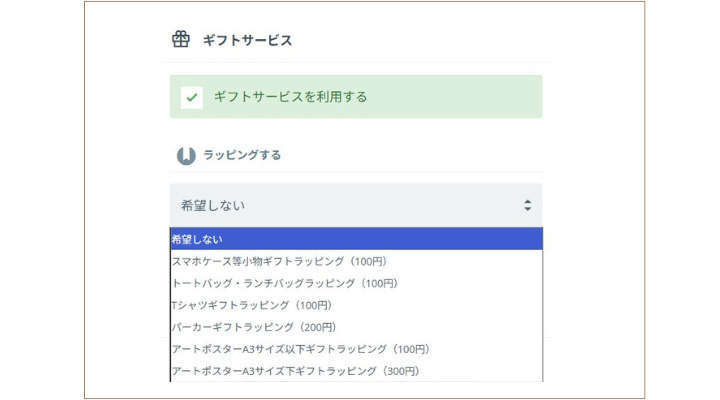The width and height of the screenshot is (720, 400).
Task: Click the gift box icon beside ギフトサービス
Action: [180, 39]
